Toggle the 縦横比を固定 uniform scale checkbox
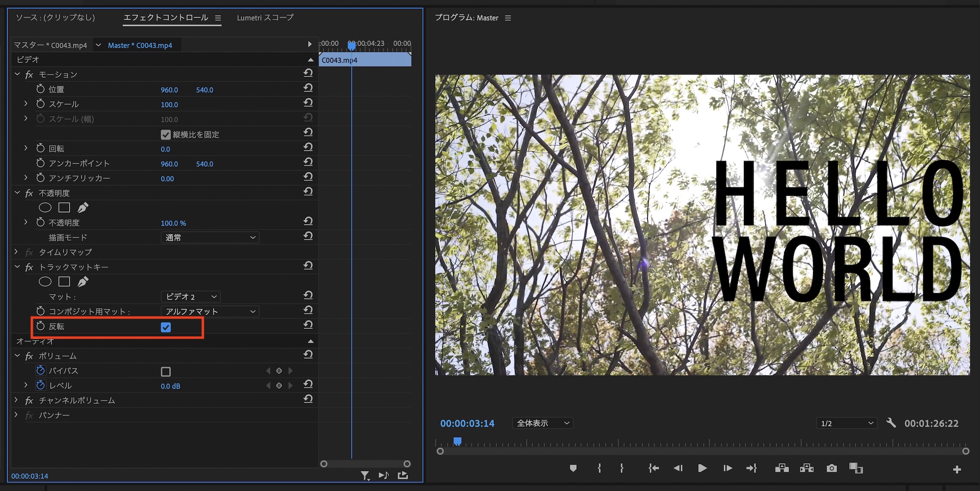The height and width of the screenshot is (491, 980). tap(166, 135)
